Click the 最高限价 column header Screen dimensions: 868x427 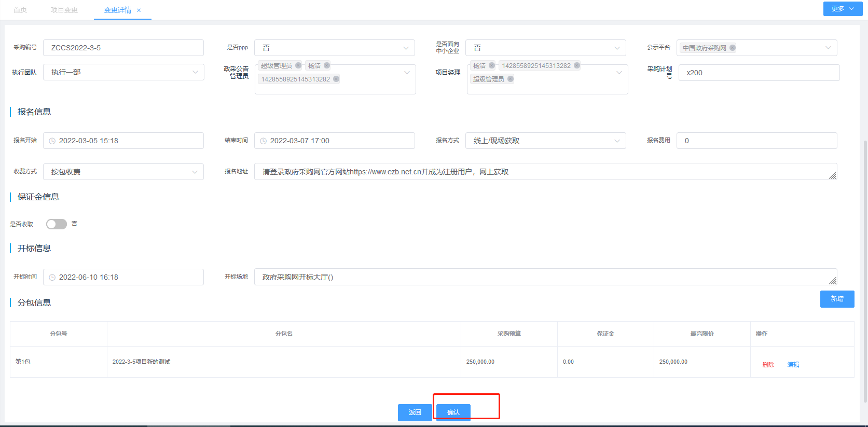pyautogui.click(x=702, y=334)
